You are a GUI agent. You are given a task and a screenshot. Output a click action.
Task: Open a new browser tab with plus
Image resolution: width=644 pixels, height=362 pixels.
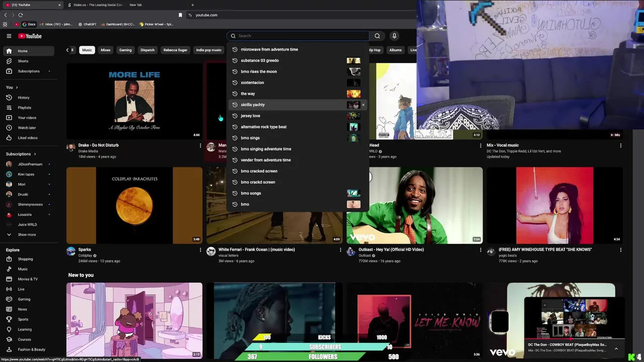(192, 5)
